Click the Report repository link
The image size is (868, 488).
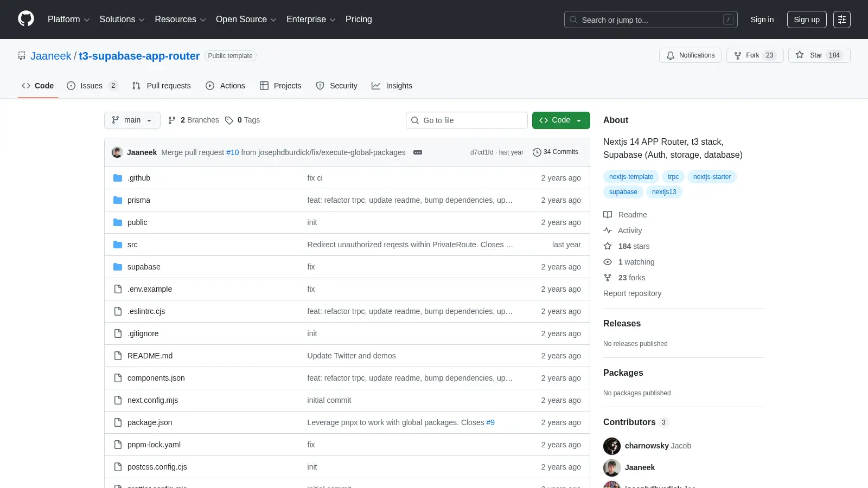tap(633, 293)
